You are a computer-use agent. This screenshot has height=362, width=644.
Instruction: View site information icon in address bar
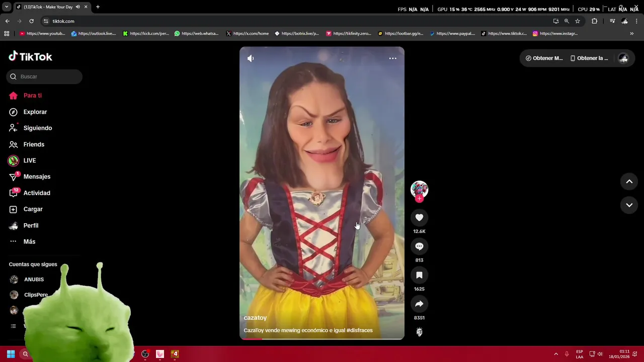click(46, 21)
